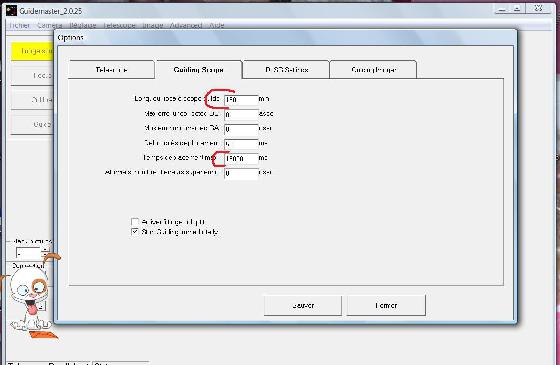Open the Advanced menu
The image size is (560, 365).
click(186, 25)
